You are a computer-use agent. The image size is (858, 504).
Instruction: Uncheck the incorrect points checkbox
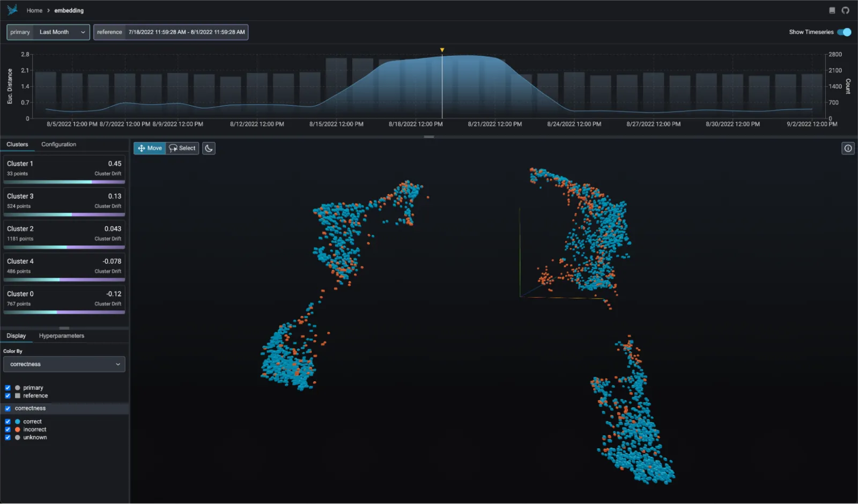click(x=8, y=429)
